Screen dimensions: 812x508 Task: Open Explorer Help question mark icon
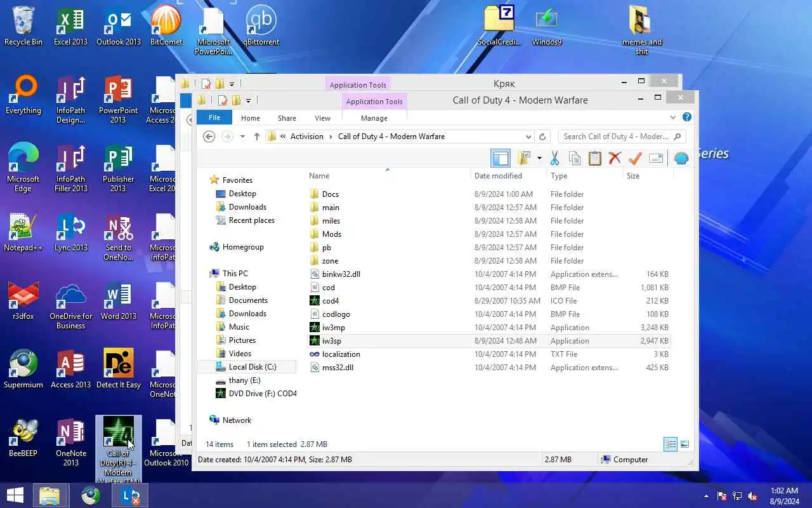point(686,117)
